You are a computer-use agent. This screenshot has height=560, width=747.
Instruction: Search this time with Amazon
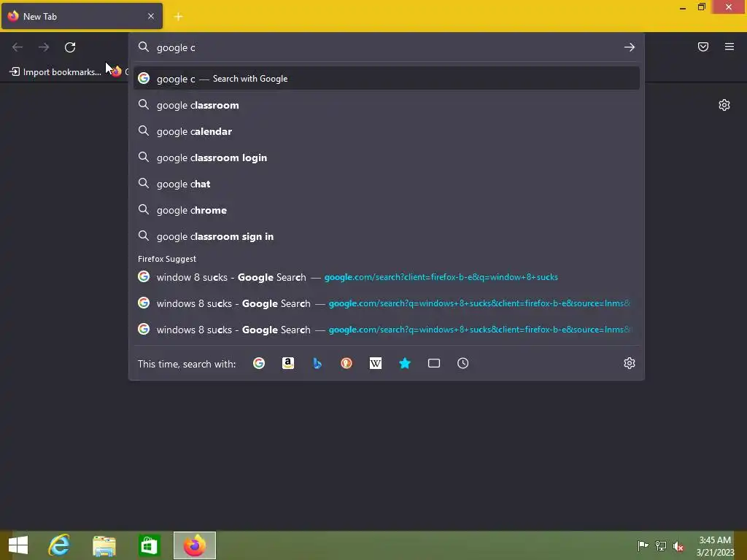pyautogui.click(x=287, y=363)
